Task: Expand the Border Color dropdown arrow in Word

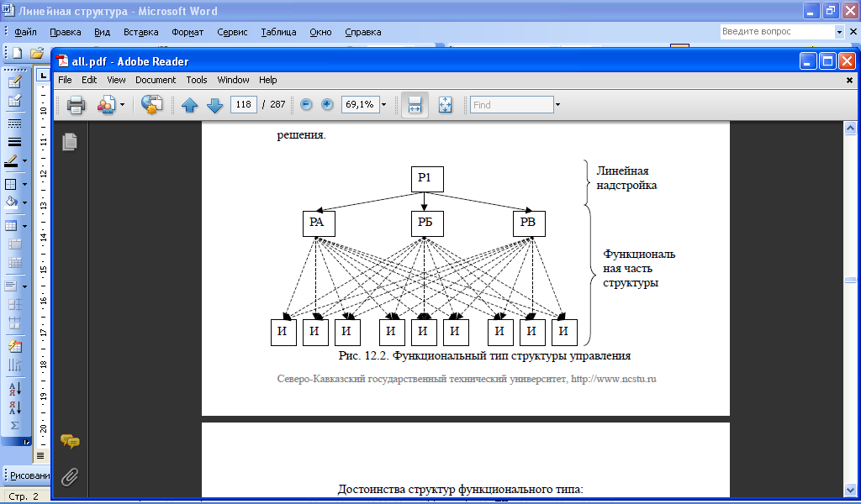Action: click(x=24, y=161)
